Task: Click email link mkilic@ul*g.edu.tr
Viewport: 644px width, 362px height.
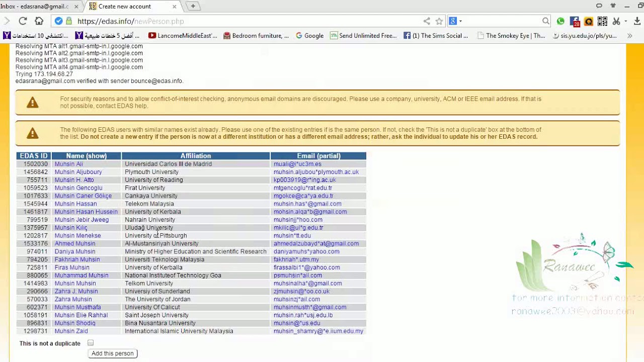Action: [x=298, y=228]
